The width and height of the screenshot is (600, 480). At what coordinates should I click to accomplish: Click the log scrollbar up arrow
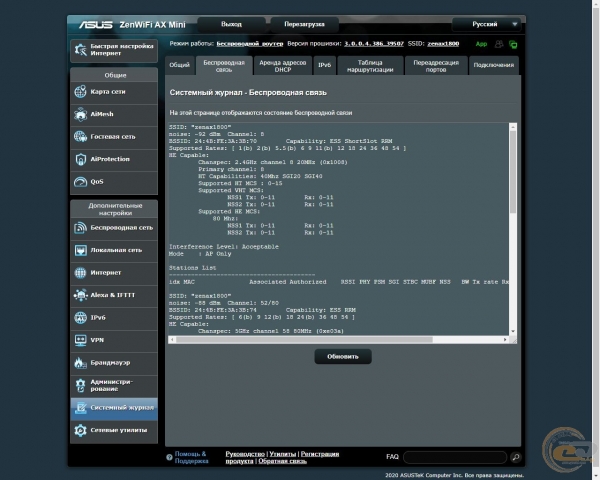513,127
